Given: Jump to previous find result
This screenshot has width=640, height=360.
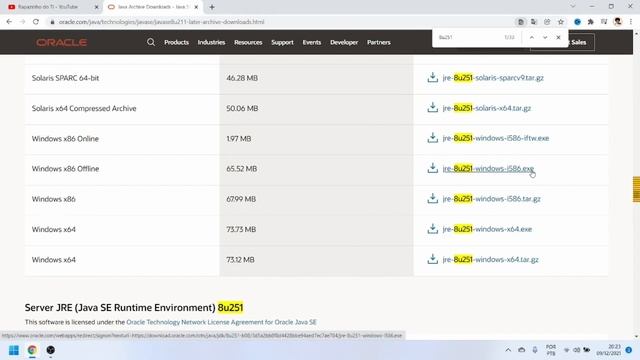Looking at the screenshot, I should pos(531,37).
